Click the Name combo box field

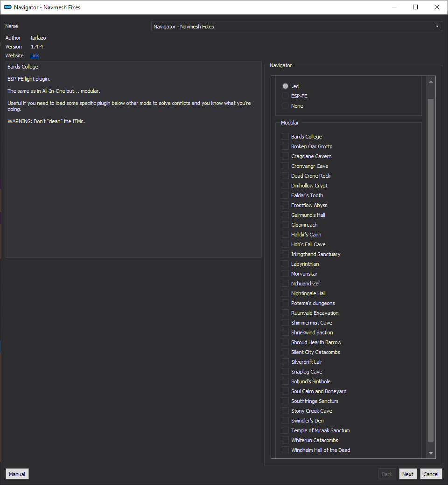[296, 26]
